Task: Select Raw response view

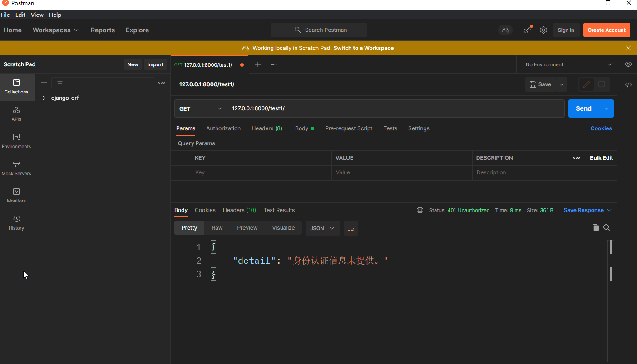Action: (x=217, y=228)
